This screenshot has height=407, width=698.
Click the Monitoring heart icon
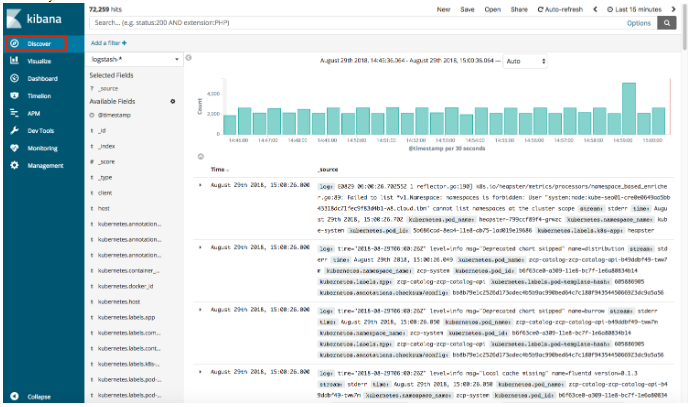14,148
